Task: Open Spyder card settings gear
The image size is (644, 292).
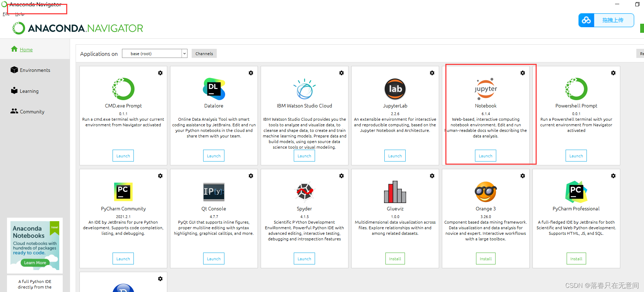Action: click(342, 176)
